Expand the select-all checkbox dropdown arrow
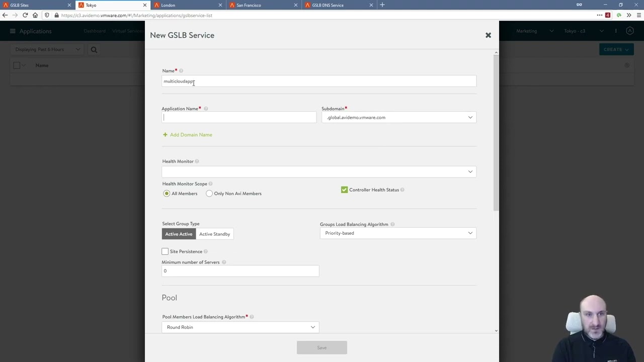This screenshot has width=644, height=362. (24, 65)
